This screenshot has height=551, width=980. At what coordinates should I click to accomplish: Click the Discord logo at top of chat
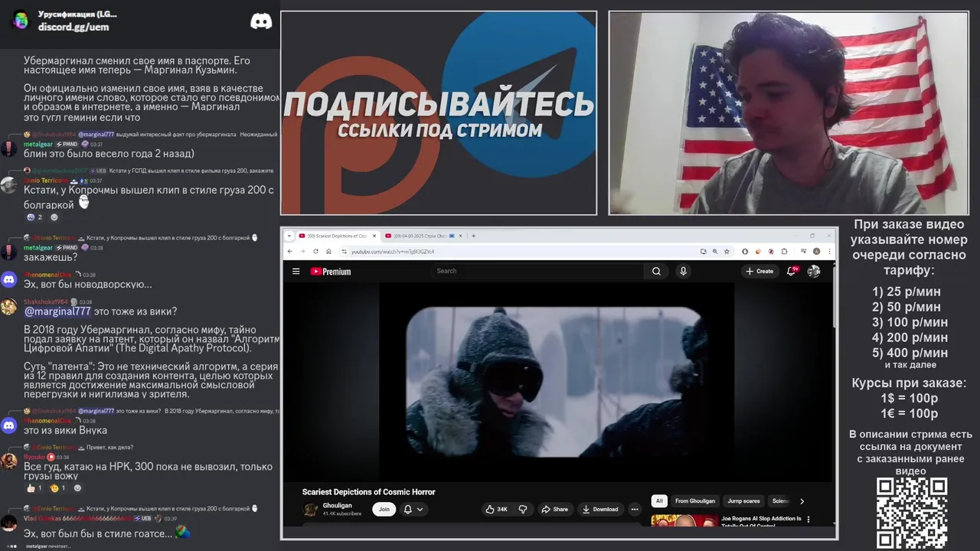pyautogui.click(x=261, y=21)
